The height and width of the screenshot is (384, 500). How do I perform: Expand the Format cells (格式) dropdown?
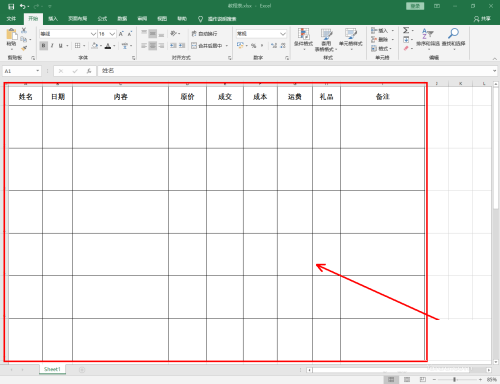coord(390,49)
